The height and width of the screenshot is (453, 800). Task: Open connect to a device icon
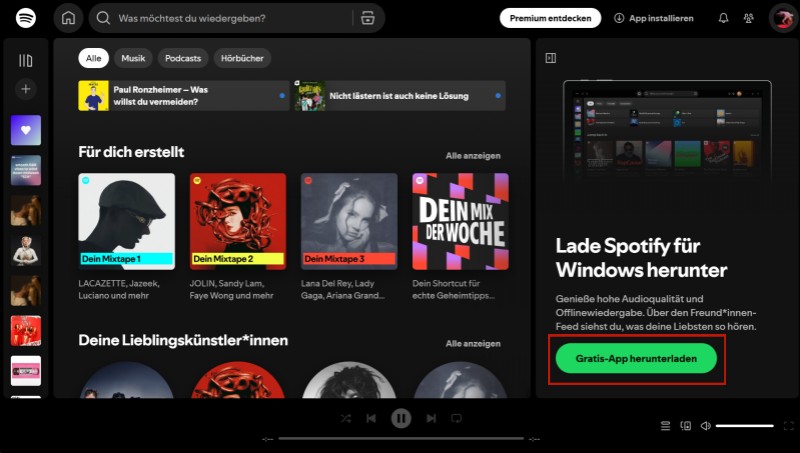pyautogui.click(x=686, y=425)
